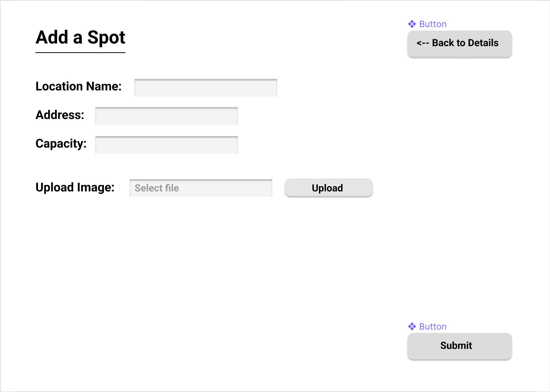Click the Submit button text
Viewport: 550px width, 392px height.
pyautogui.click(x=456, y=346)
